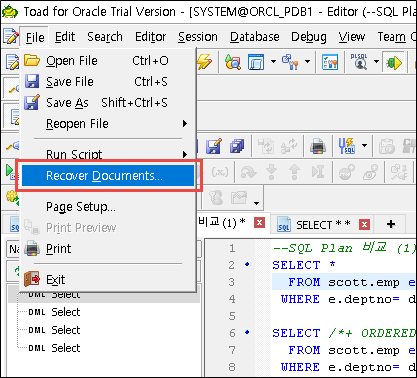Click line 6 SELECT /*+ ORDERED hint

click(344, 333)
